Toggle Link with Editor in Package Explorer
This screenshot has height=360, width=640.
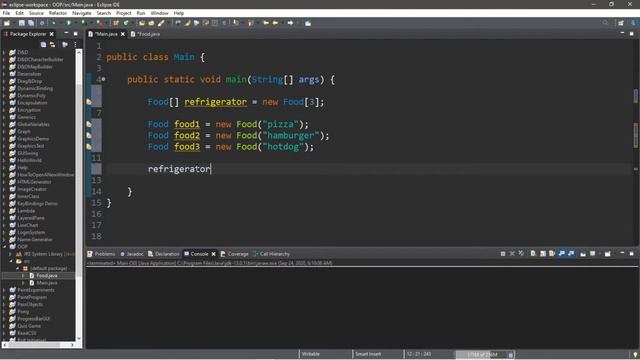tap(52, 44)
